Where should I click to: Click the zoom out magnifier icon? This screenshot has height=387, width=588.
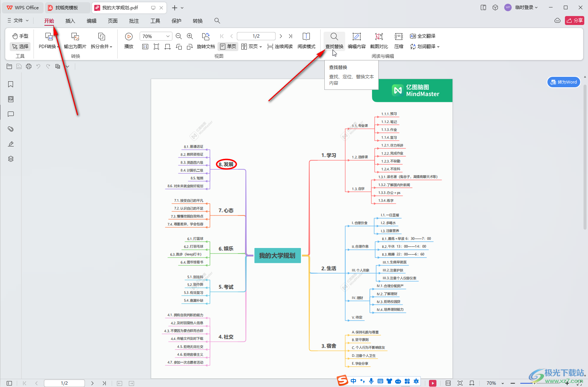point(179,36)
